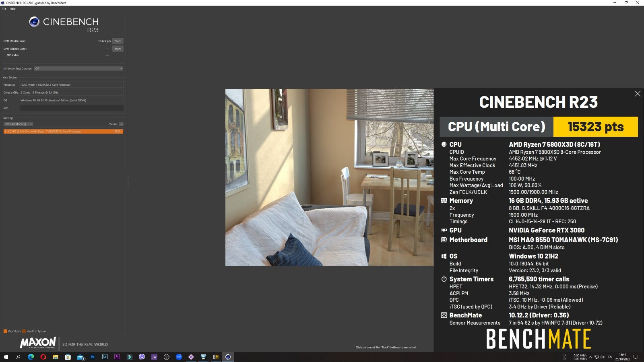Click the GPU icon in BenchMate
The height and width of the screenshot is (362, 644).
coord(444,230)
